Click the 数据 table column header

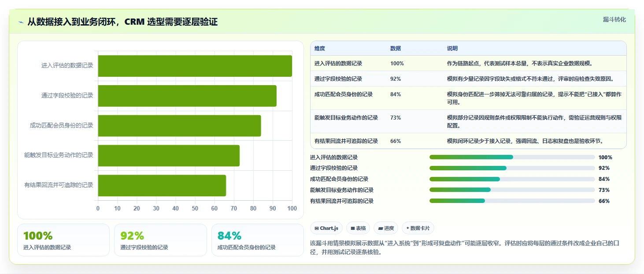[x=396, y=48]
